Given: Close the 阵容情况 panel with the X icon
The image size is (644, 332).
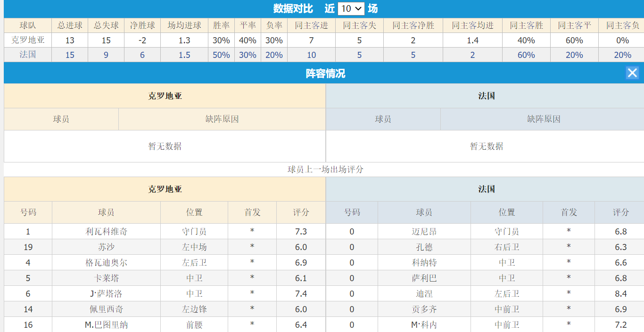Looking at the screenshot, I should (x=632, y=73).
